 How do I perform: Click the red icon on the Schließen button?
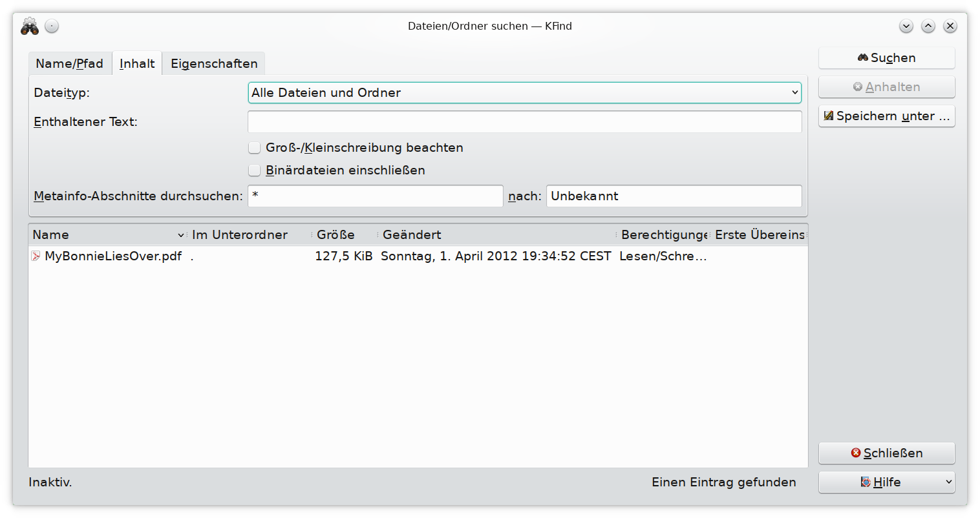(x=856, y=453)
